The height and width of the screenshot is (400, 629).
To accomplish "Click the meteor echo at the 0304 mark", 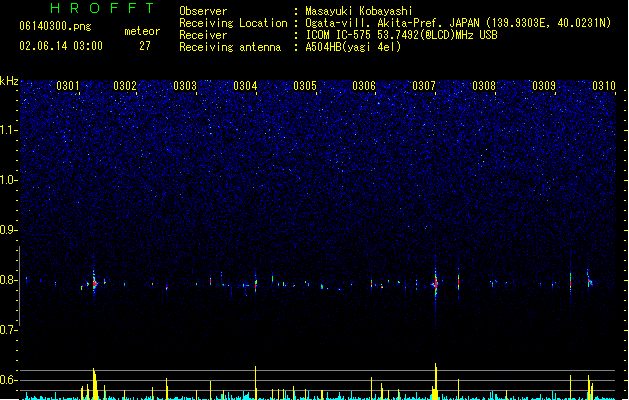I will coord(256,284).
